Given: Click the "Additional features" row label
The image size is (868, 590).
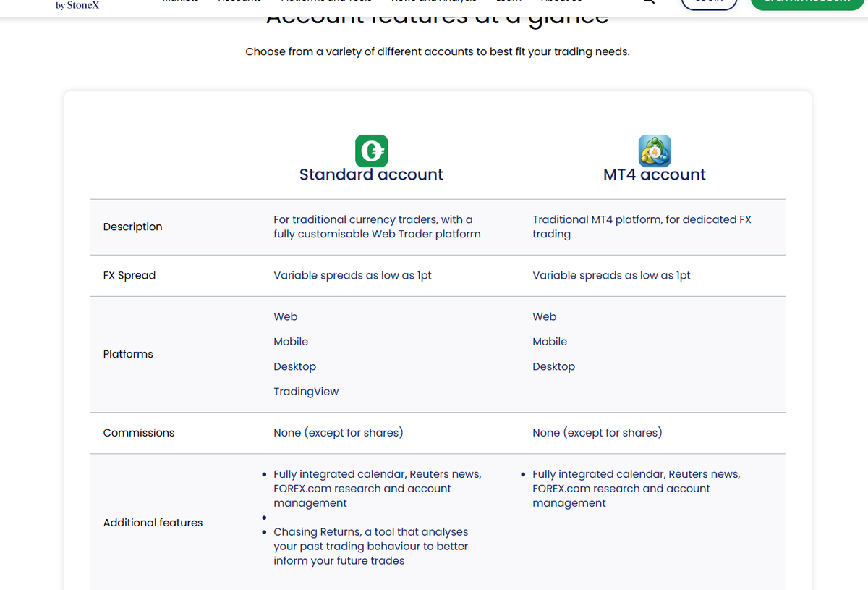Looking at the screenshot, I should point(153,523).
